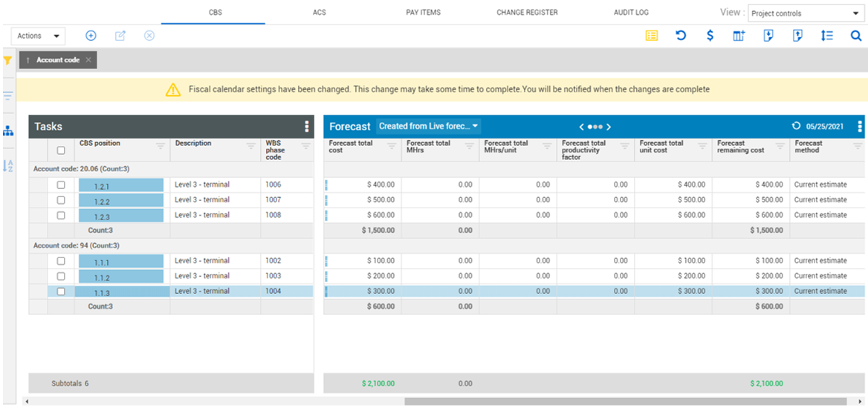Click the right arrow of horizontal scrollbar
The width and height of the screenshot is (868, 407).
tap(861, 401)
